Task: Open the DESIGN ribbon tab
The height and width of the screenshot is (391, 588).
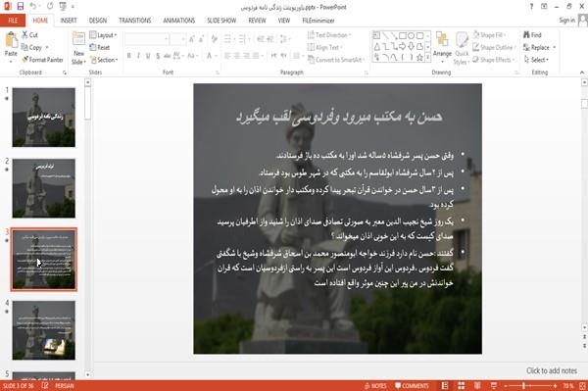Action: 98,21
